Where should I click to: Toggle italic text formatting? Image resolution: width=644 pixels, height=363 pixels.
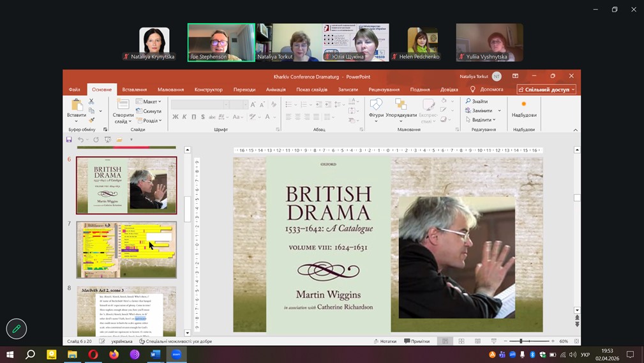[x=184, y=117]
